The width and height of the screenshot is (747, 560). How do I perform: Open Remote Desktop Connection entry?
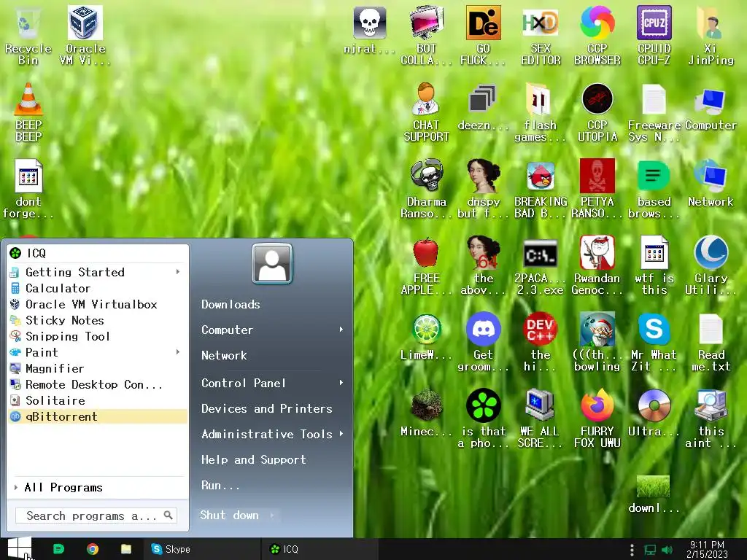click(x=98, y=384)
